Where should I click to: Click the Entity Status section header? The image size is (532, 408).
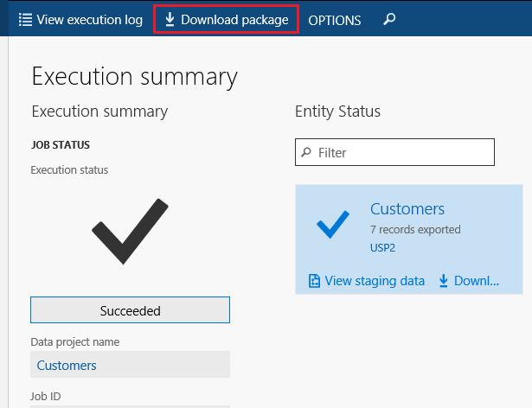click(x=337, y=112)
